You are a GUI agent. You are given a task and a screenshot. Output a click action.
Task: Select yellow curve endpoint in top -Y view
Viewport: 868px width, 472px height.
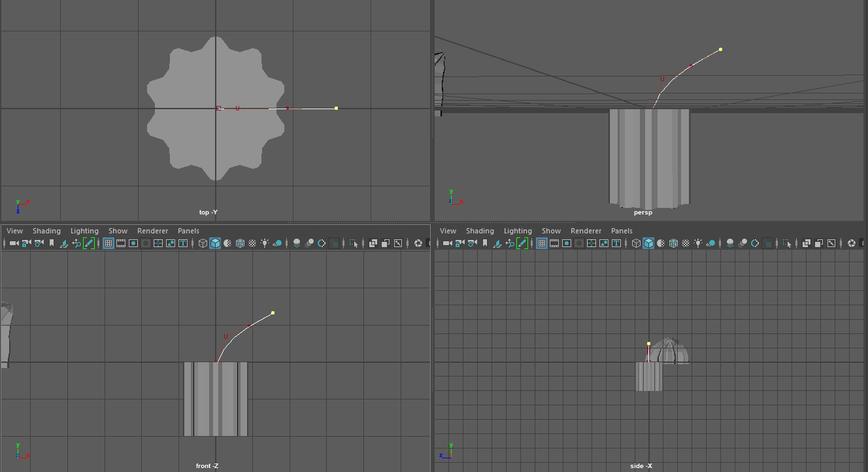click(336, 109)
